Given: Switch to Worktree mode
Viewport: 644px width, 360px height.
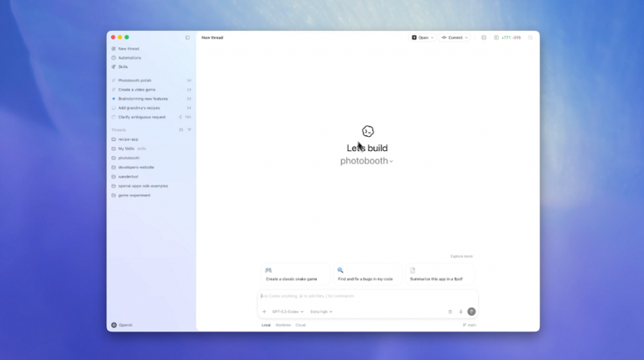Looking at the screenshot, I should (x=283, y=325).
